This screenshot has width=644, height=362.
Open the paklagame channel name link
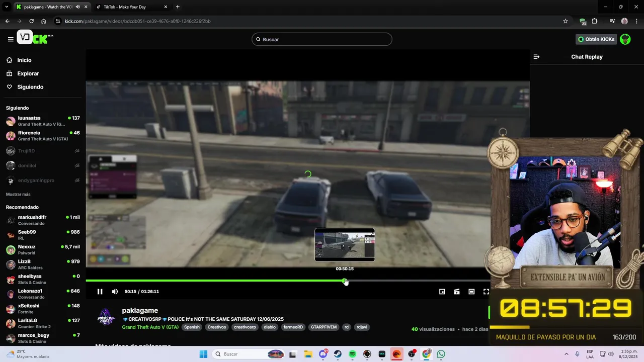(x=140, y=311)
